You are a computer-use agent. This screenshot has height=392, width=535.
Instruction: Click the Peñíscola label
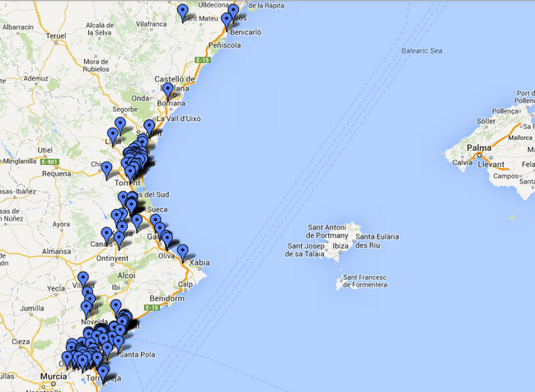click(224, 45)
